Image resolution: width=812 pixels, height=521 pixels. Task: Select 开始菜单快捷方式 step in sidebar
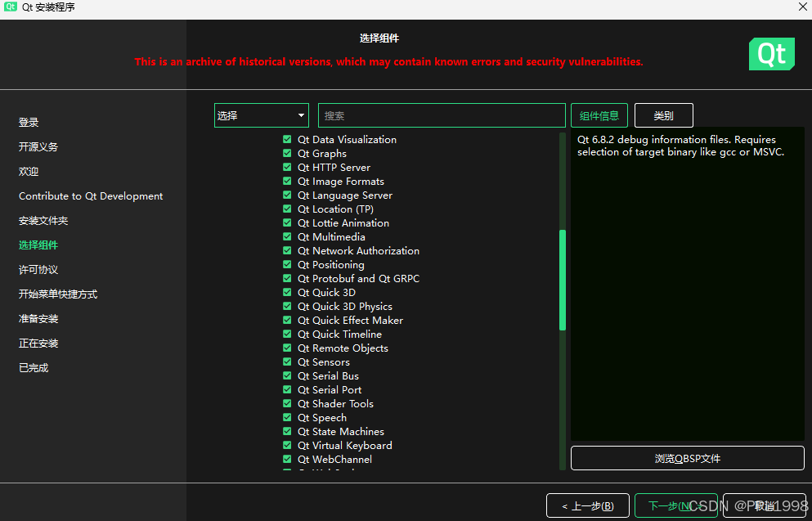58,294
